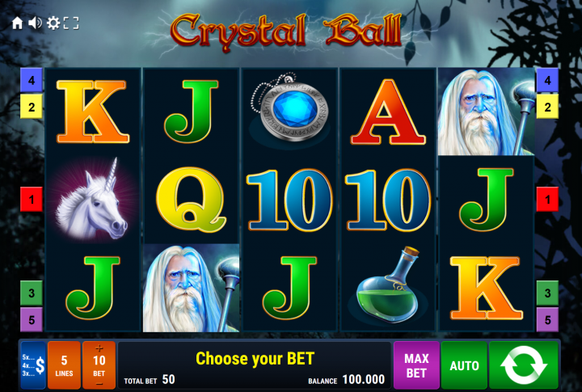Click the blue gem amulet symbol

coord(289,109)
